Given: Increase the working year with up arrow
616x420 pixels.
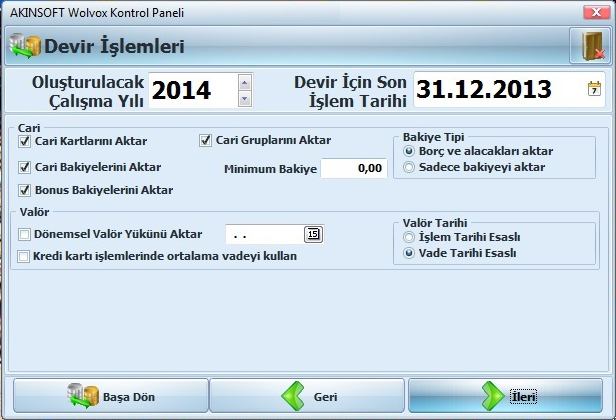Looking at the screenshot, I should tap(245, 83).
